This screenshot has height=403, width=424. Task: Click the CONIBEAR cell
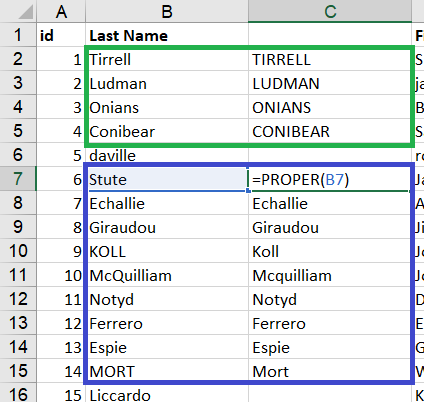330,131
